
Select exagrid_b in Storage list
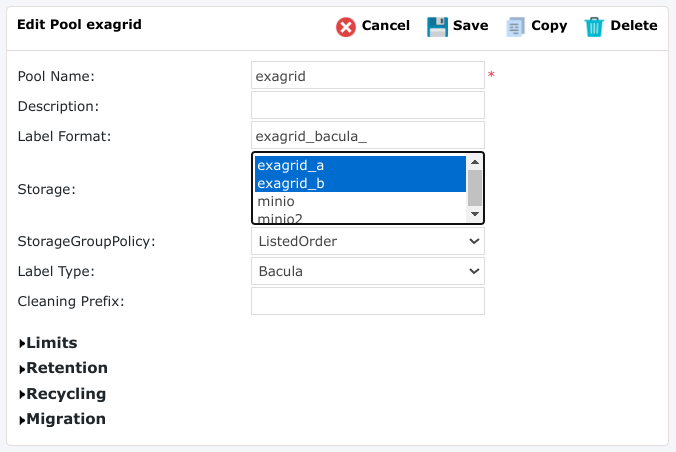pyautogui.click(x=360, y=183)
